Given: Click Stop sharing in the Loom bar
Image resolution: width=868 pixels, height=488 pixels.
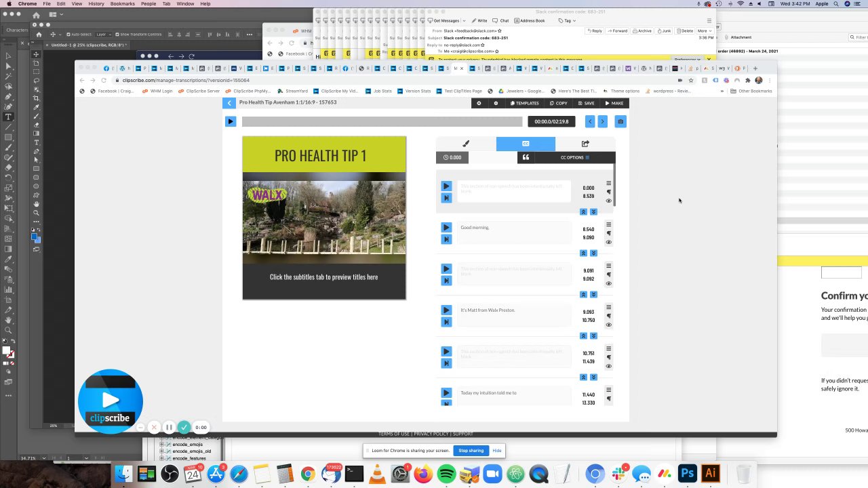Looking at the screenshot, I should [471, 451].
